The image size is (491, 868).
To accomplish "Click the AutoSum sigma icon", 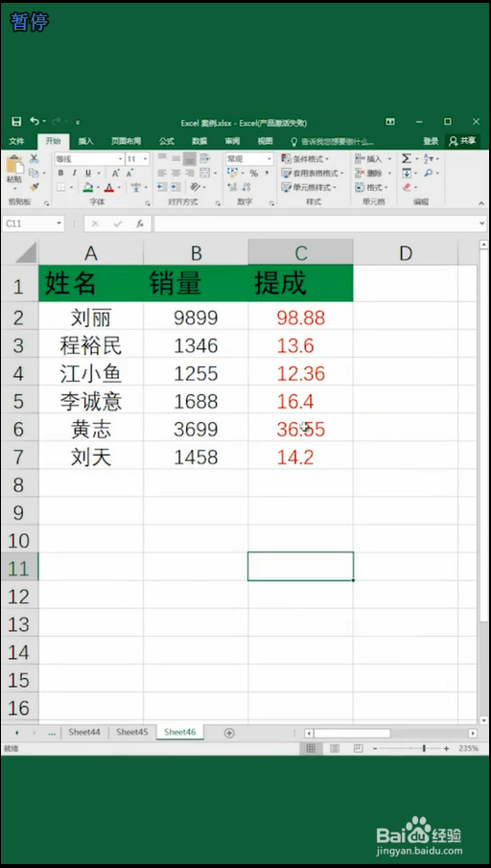I will click(407, 159).
